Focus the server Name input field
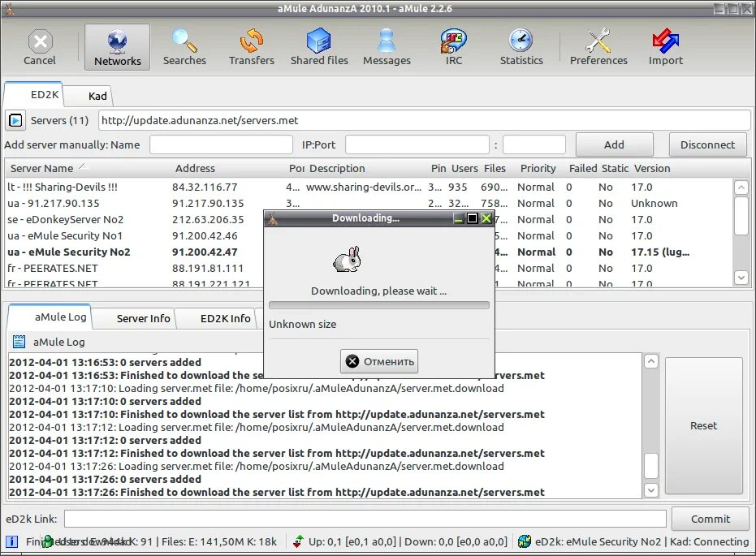 click(222, 144)
